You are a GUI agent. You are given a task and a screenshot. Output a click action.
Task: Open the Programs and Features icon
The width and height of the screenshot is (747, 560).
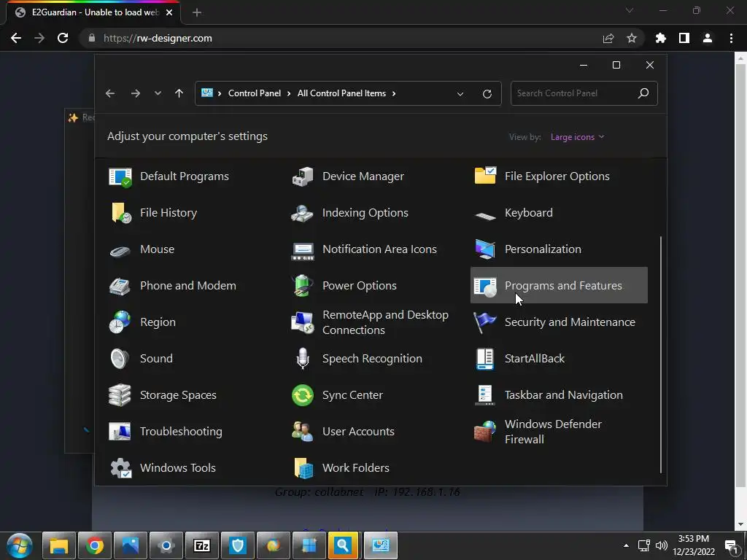pyautogui.click(x=485, y=286)
